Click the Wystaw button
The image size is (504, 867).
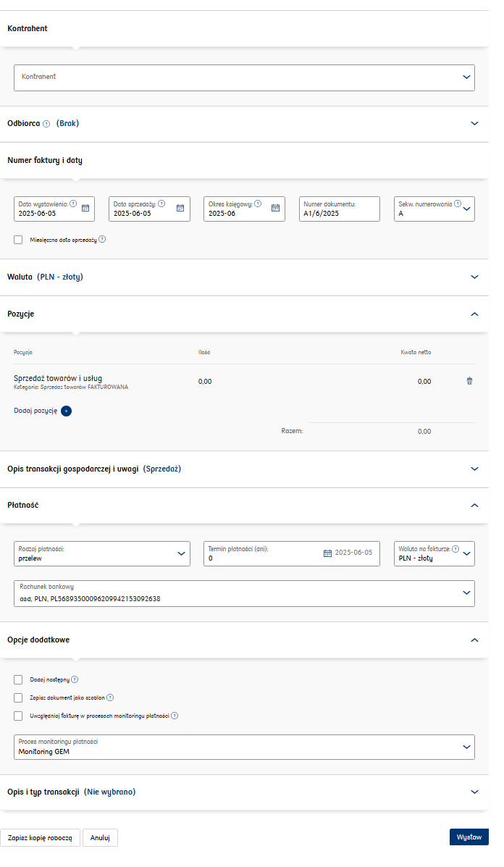(469, 837)
